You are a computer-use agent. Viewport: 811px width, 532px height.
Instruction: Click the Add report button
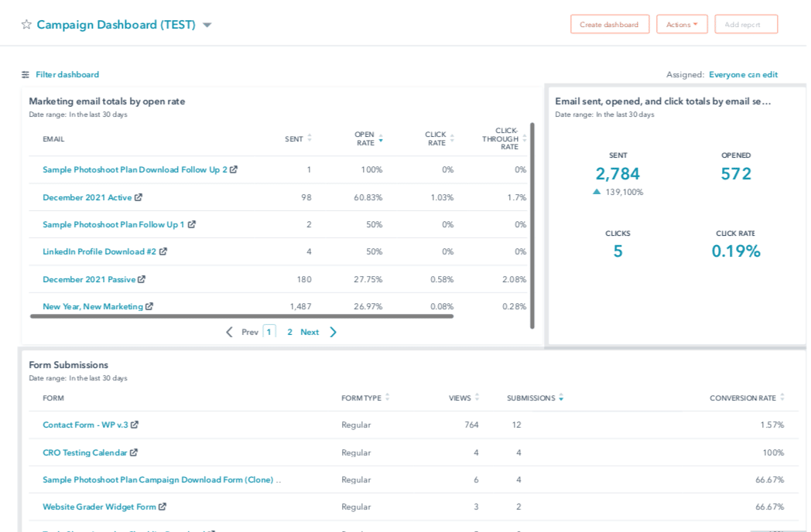point(746,24)
